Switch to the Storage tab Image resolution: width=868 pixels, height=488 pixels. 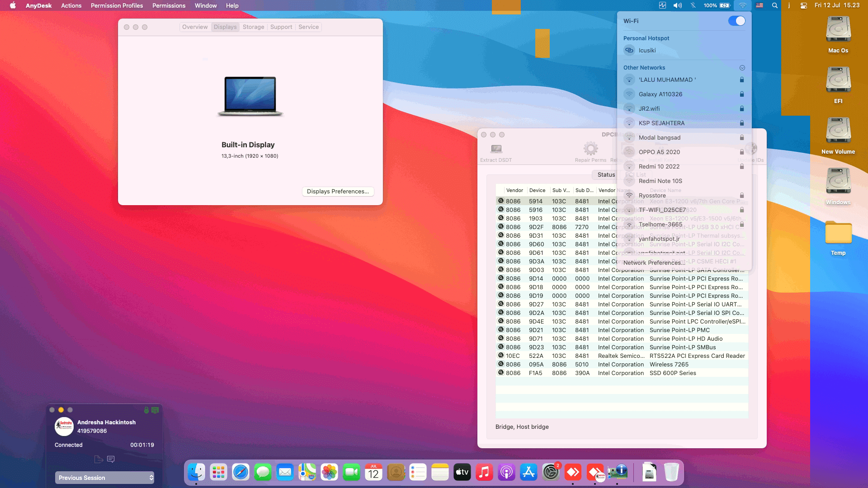tap(253, 27)
